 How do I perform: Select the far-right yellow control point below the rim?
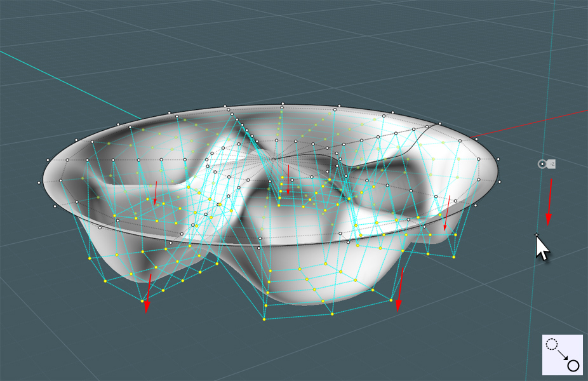click(x=454, y=257)
